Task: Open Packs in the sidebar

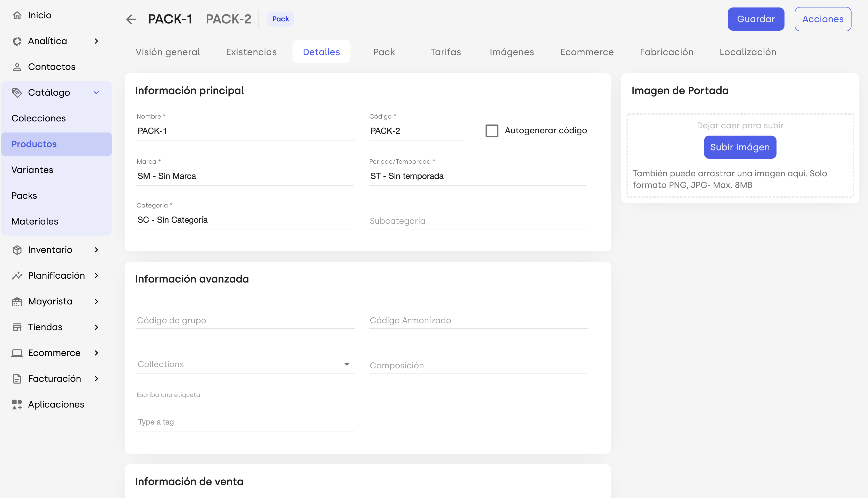Action: 56,196
